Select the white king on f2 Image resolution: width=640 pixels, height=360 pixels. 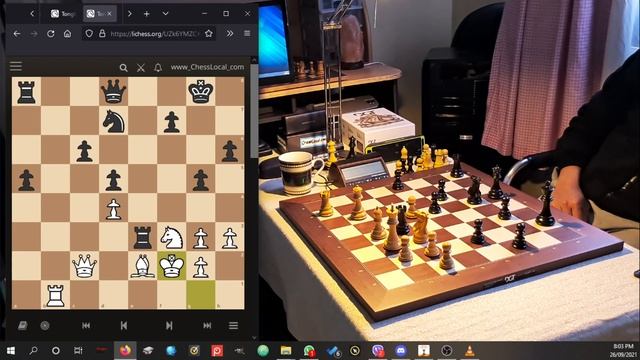(x=171, y=266)
